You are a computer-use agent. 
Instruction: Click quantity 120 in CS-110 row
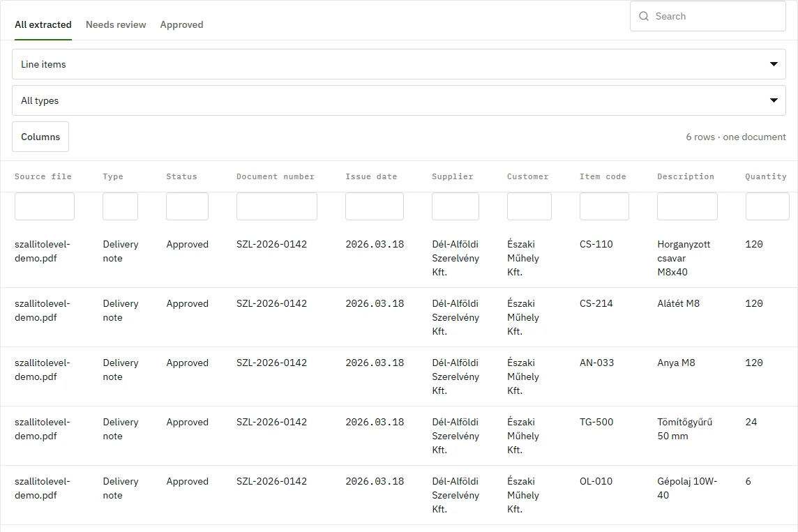pyautogui.click(x=754, y=244)
